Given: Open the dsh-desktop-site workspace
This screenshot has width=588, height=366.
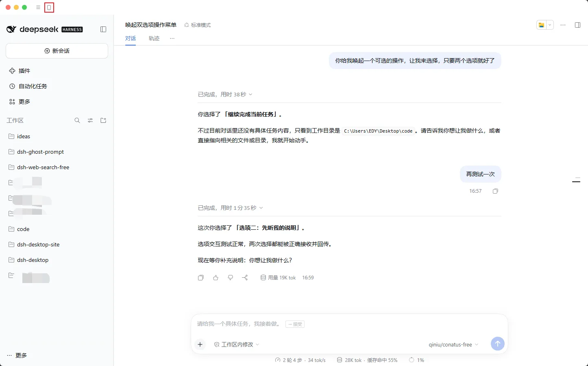Looking at the screenshot, I should [57, 244].
